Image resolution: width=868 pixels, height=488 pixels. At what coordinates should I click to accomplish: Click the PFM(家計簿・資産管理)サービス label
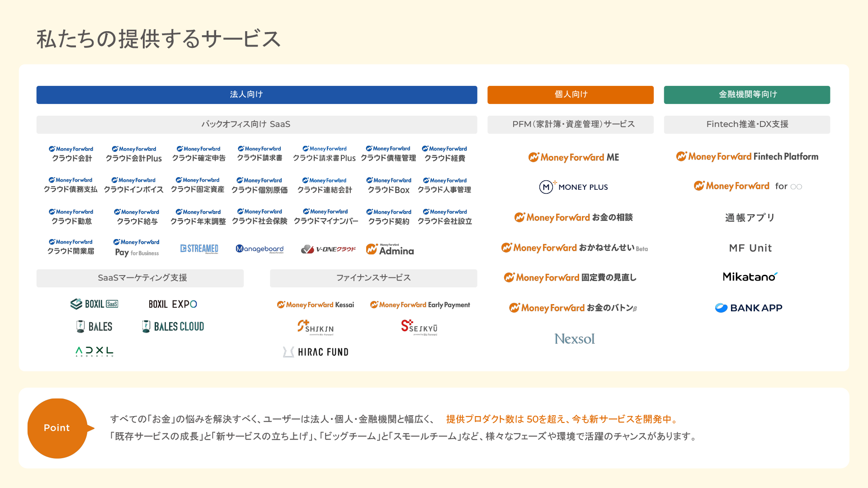coord(571,125)
